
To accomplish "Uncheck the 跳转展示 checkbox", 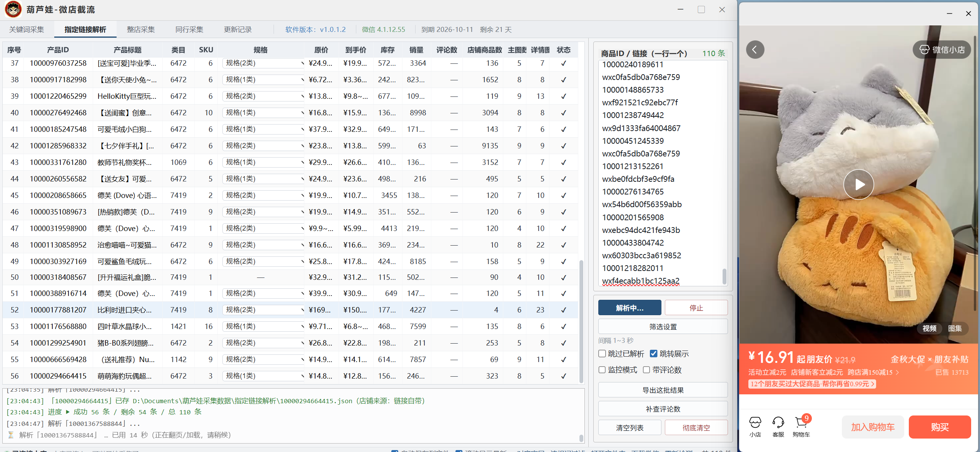I will pos(653,354).
